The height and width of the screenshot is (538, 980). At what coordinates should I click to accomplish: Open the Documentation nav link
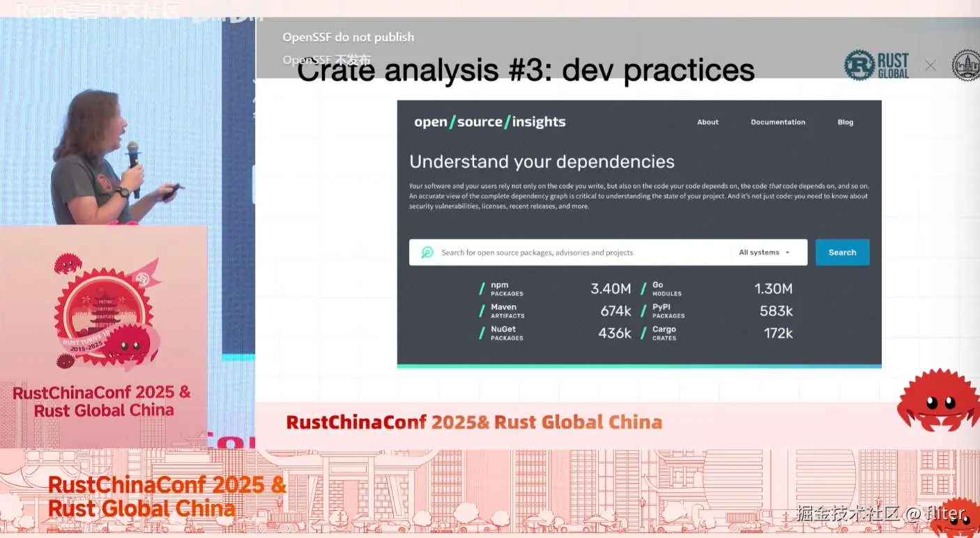pyautogui.click(x=778, y=122)
